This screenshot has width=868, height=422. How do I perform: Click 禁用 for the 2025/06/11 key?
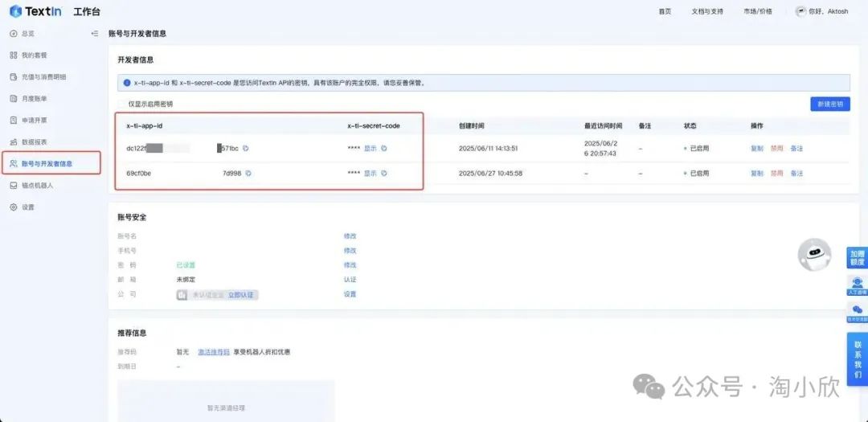tap(776, 149)
